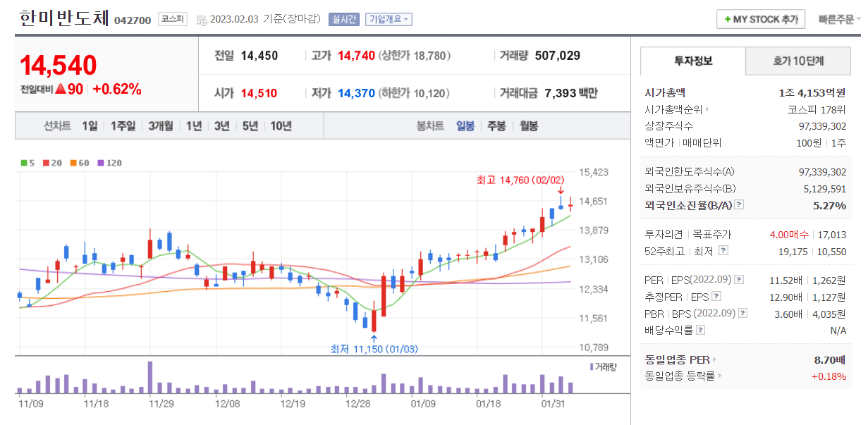868x425 pixels.
Task: Click the 동일업종 PER value 8.70배
Action: (830, 359)
